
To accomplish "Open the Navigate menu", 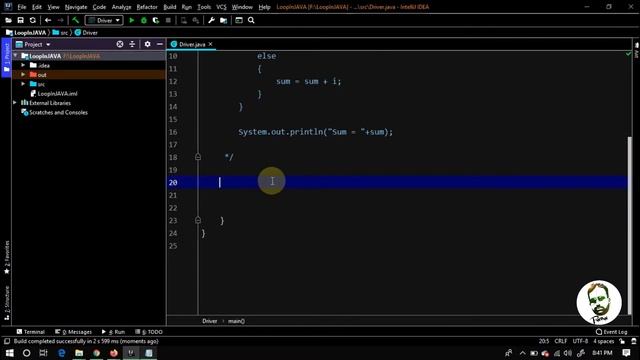I will coord(76,7).
